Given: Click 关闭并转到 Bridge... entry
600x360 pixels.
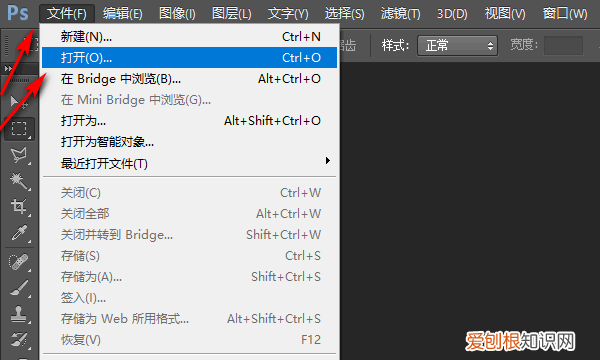Looking at the screenshot, I should [x=189, y=235].
